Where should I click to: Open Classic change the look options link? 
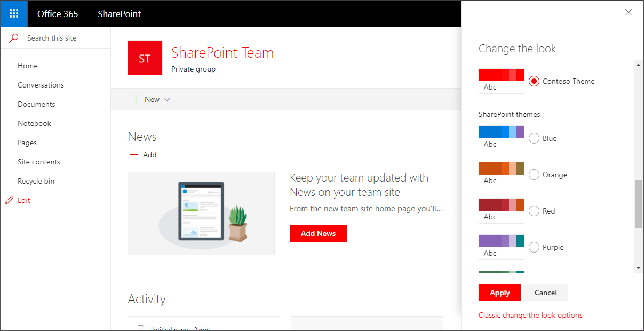530,315
